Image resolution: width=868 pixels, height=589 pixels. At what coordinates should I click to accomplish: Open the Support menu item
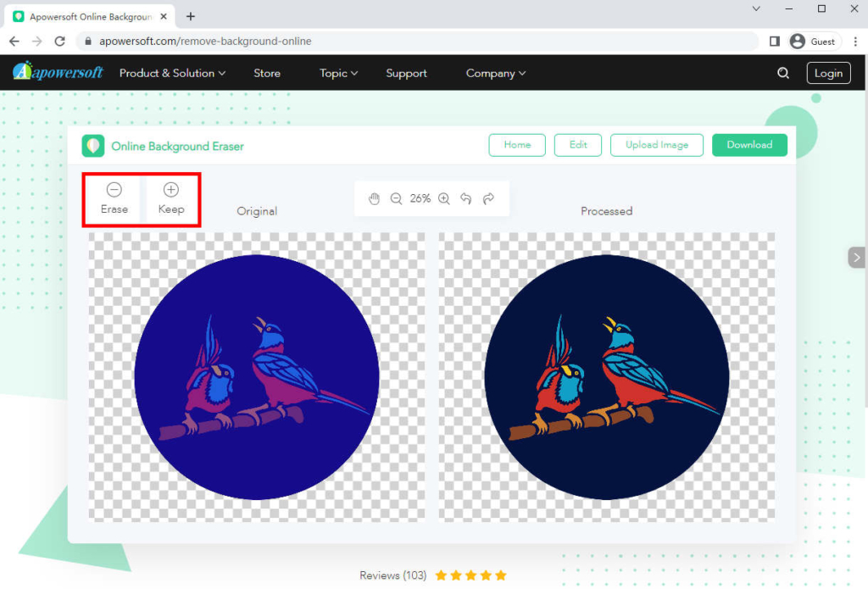point(406,73)
